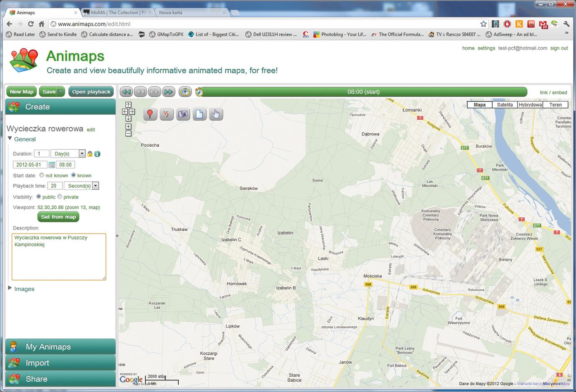
Task: Switch map to Teren view
Action: 555,105
